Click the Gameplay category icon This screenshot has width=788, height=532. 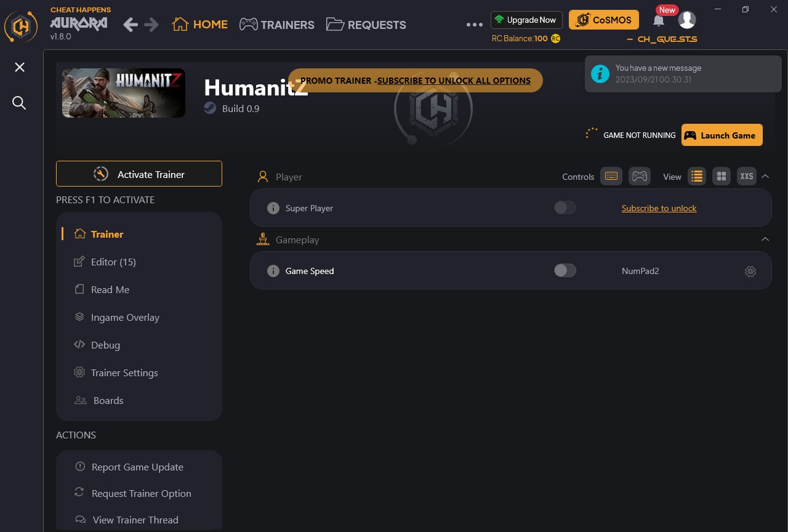[x=263, y=240]
